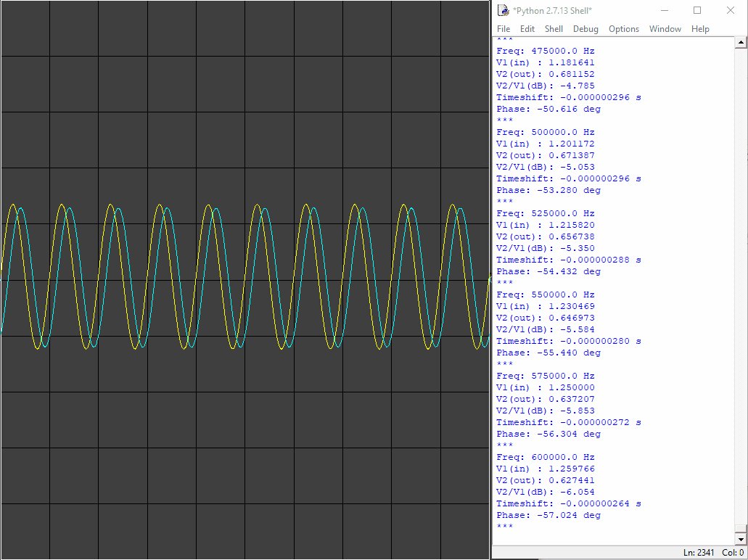Click the scrollbar down arrow
Viewport: 748px width, 560px height.
[741, 540]
